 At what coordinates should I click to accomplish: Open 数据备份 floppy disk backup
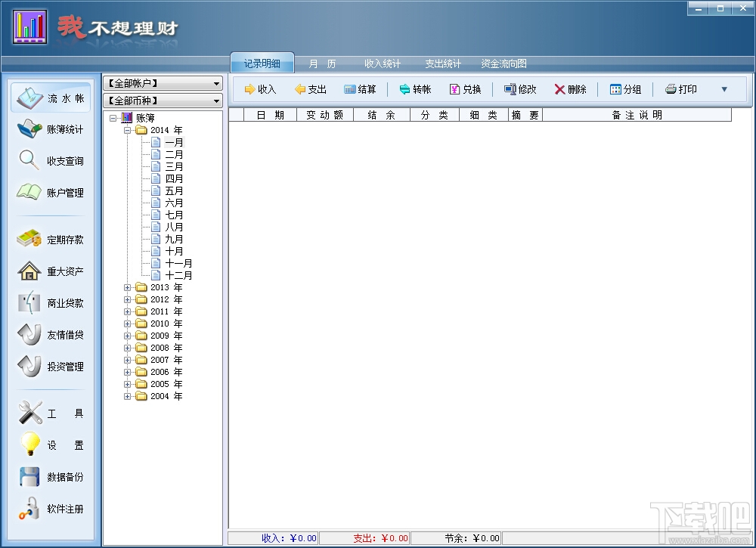click(x=51, y=477)
